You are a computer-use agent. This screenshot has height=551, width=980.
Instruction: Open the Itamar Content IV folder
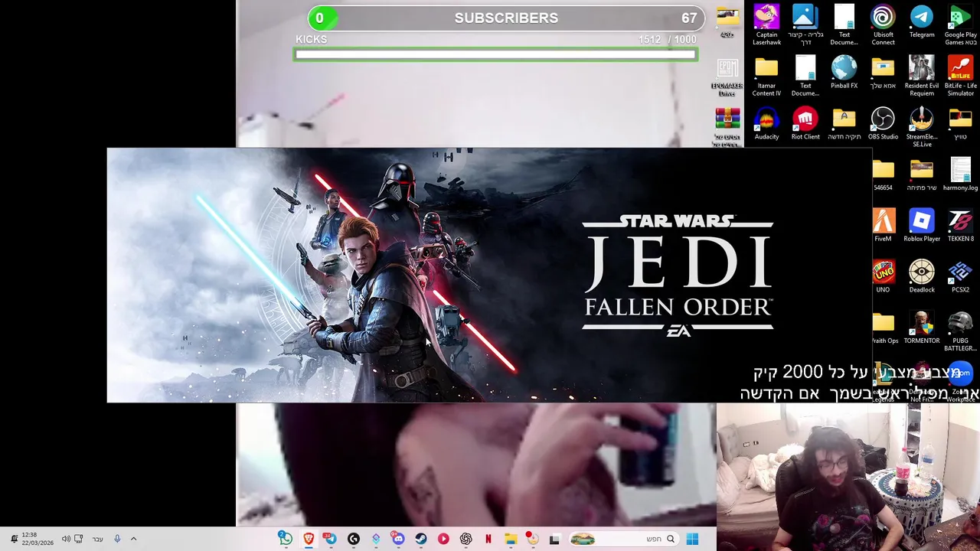(766, 76)
